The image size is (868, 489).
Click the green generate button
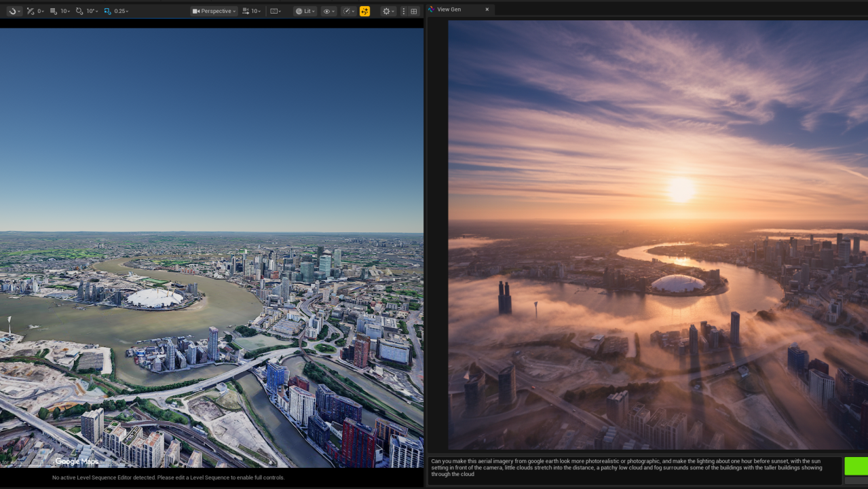[x=856, y=466]
